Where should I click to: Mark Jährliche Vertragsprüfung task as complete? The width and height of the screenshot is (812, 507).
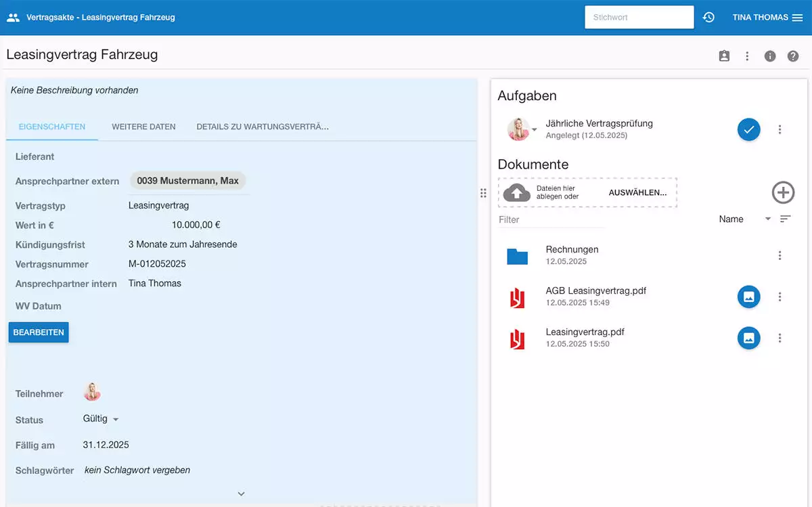(748, 129)
